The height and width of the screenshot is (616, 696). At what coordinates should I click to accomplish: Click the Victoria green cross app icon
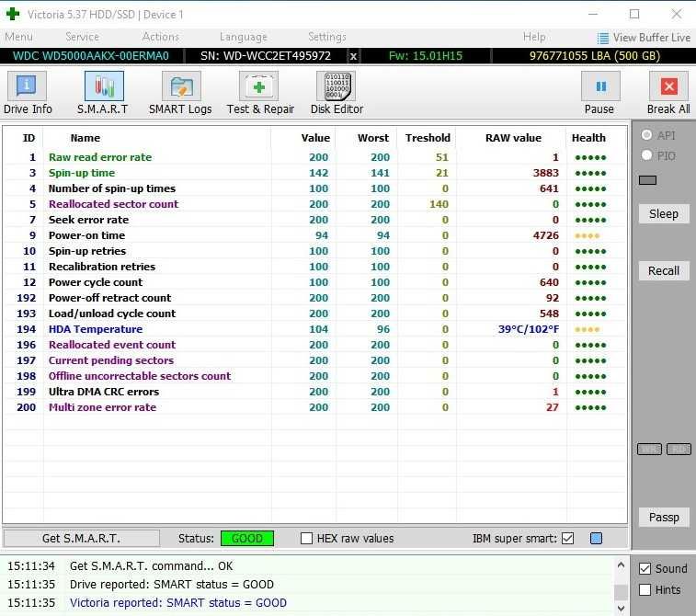click(13, 14)
